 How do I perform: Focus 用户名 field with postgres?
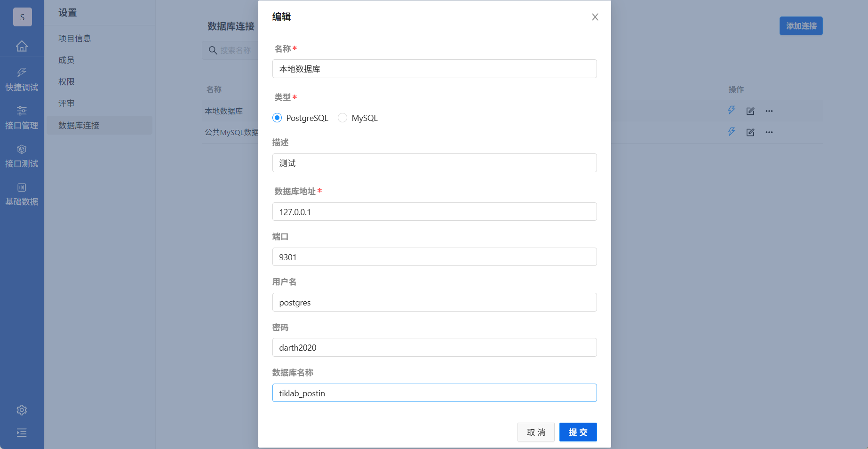pos(434,302)
